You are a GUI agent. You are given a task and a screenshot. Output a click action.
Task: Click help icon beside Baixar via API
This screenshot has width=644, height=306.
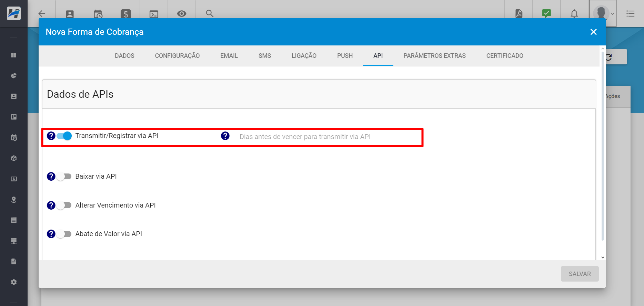click(51, 177)
